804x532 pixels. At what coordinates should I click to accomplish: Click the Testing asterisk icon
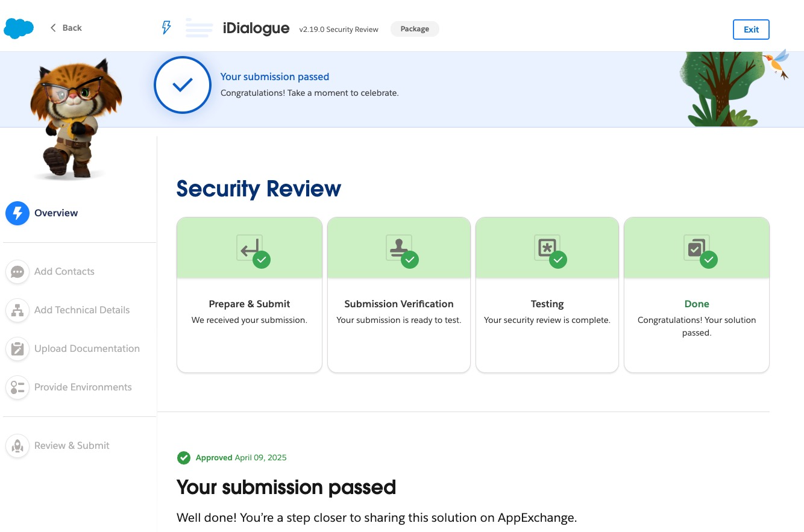(547, 248)
